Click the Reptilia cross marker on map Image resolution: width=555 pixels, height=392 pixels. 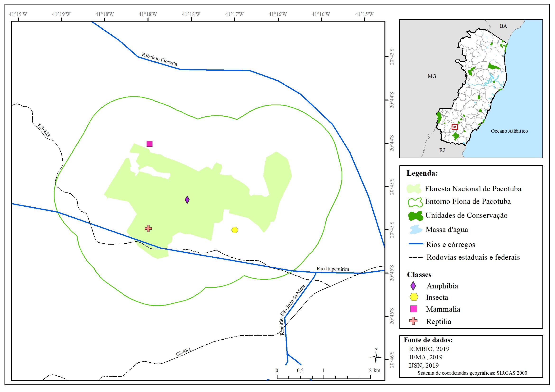(x=148, y=228)
